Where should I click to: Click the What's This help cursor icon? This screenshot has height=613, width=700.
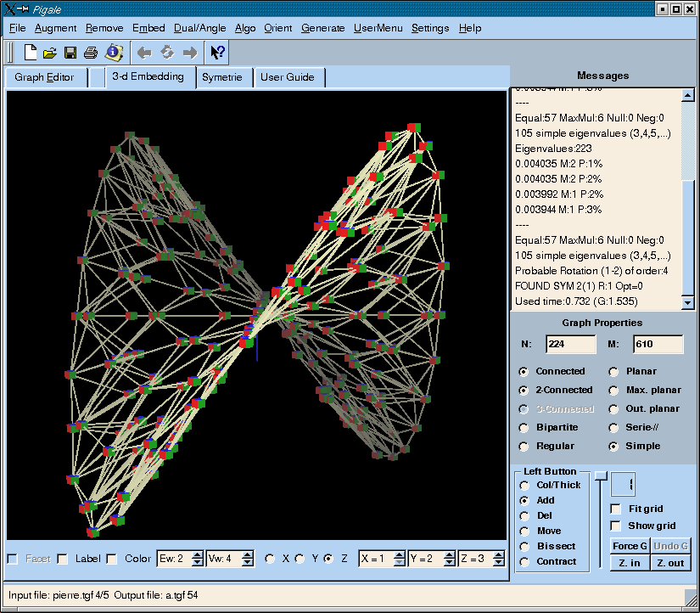(x=217, y=53)
